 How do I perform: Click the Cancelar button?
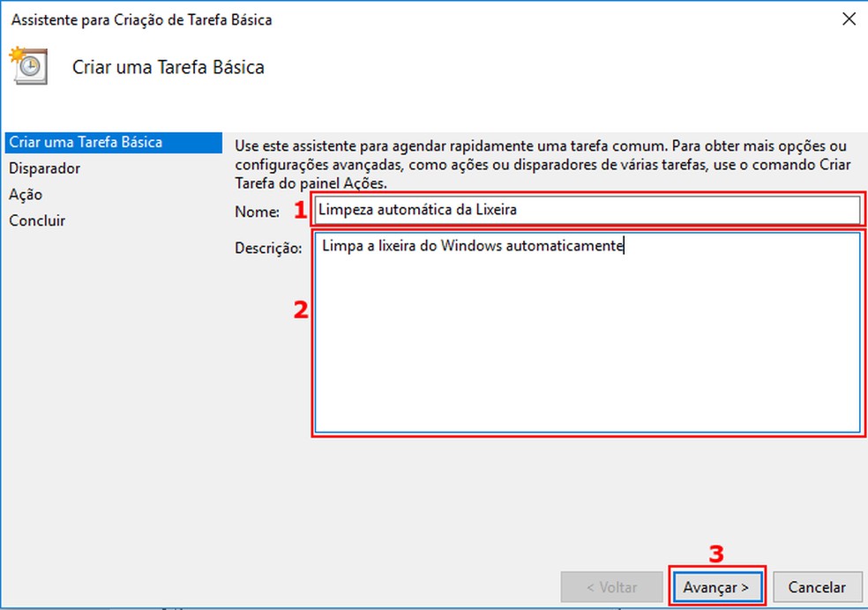coord(817,587)
